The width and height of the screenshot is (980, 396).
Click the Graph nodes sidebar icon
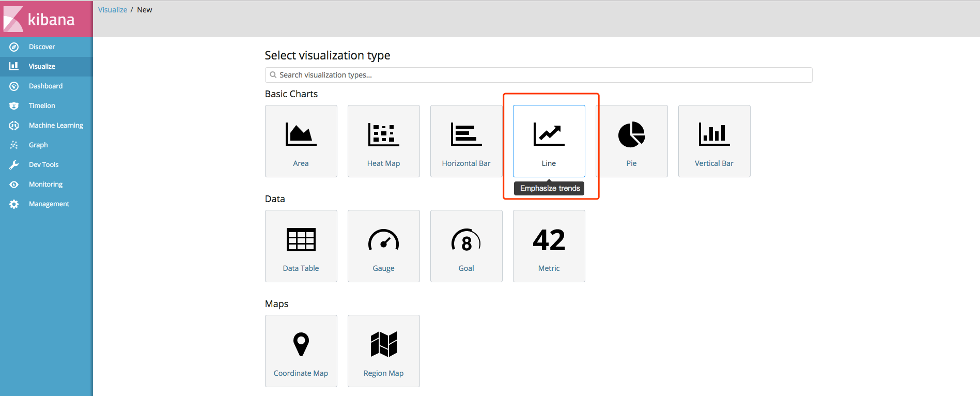click(14, 145)
